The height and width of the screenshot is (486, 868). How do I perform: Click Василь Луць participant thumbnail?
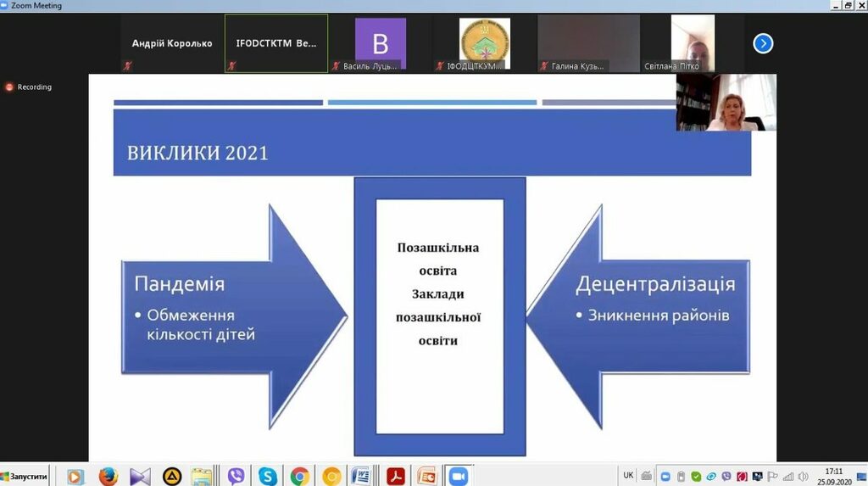(380, 43)
